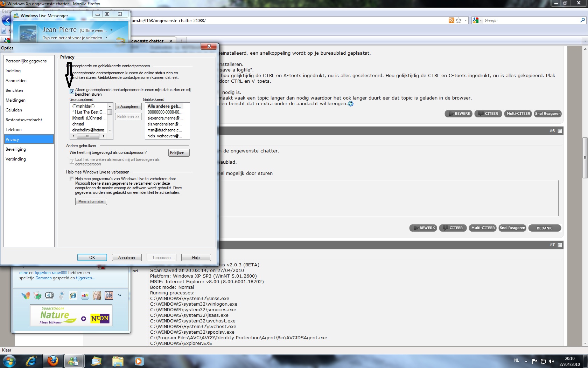Image resolution: width=588 pixels, height=368 pixels.
Task: Open the jobs icon in Messenger
Action: tap(109, 295)
